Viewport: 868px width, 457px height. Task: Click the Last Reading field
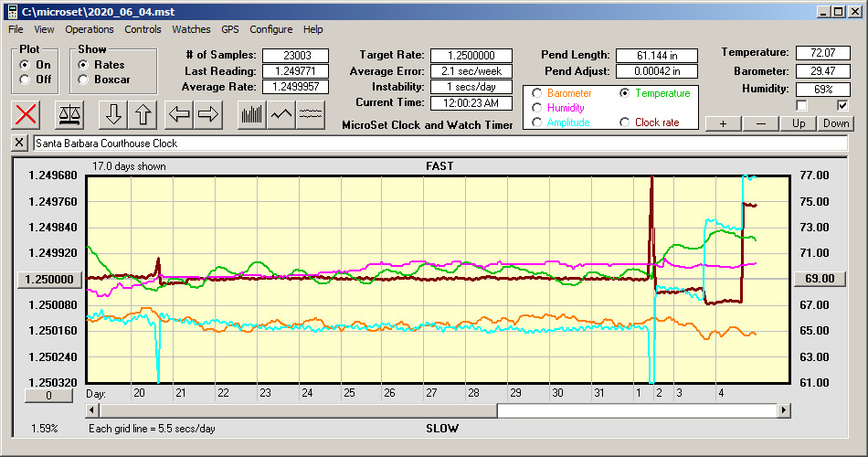point(296,71)
